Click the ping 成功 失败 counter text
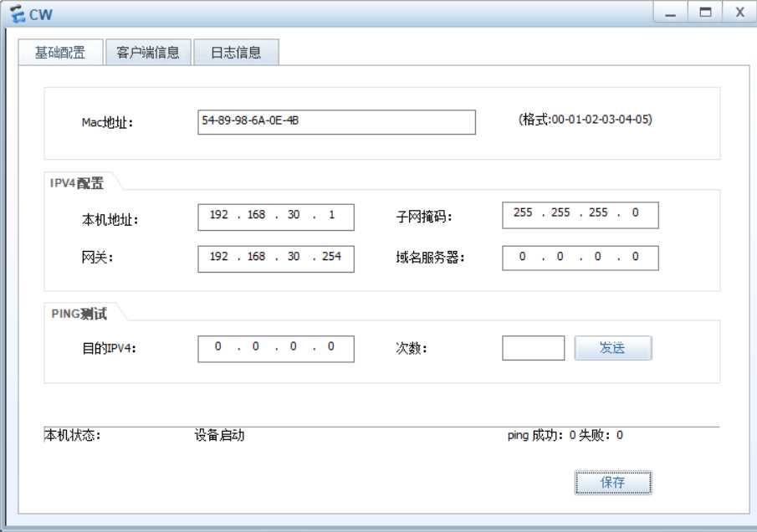This screenshot has width=757, height=532. (x=565, y=436)
